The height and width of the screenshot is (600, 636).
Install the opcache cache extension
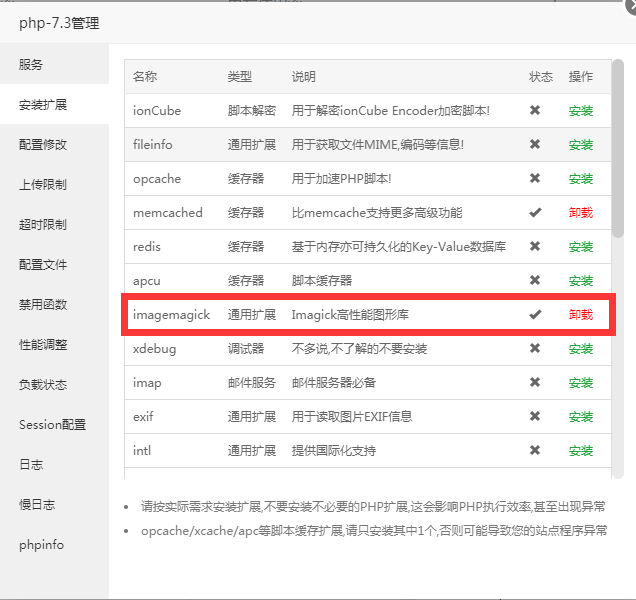pos(580,179)
